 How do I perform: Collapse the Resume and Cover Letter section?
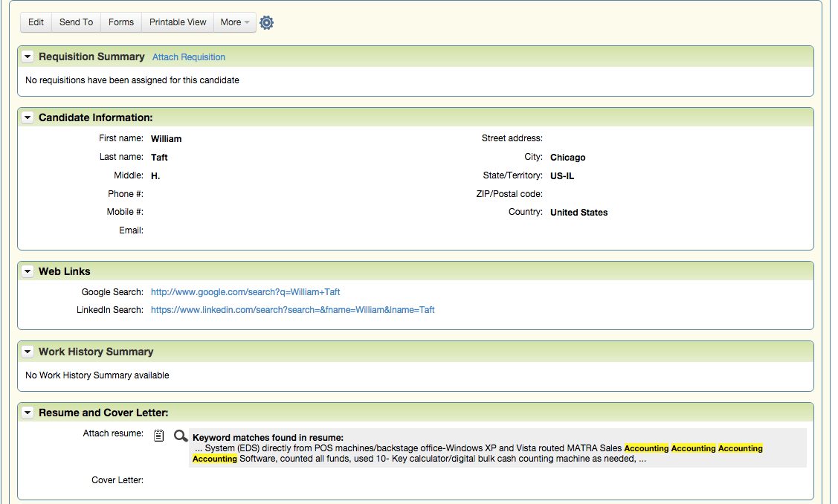(28, 413)
